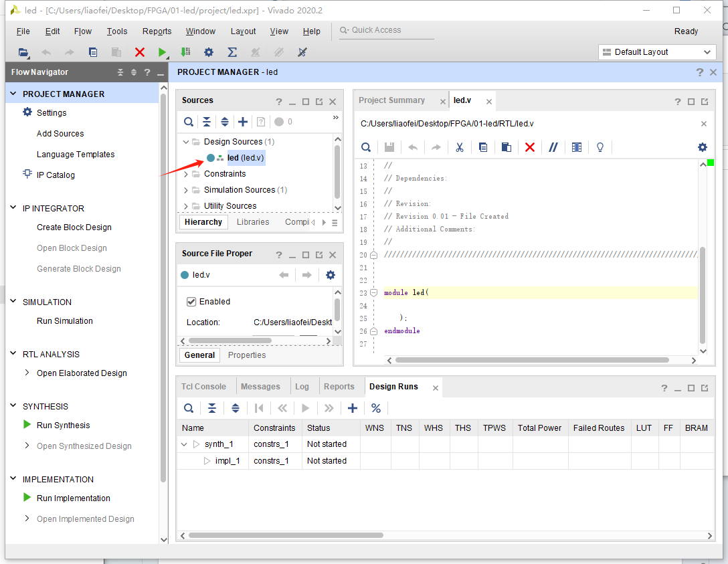Collapse all in Sources panel
The width and height of the screenshot is (728, 564).
[207, 122]
